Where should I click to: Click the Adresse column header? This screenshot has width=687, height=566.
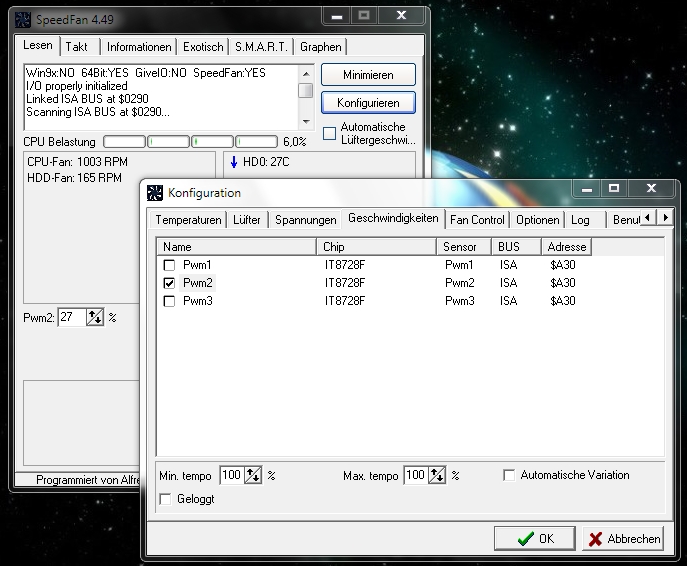click(567, 247)
